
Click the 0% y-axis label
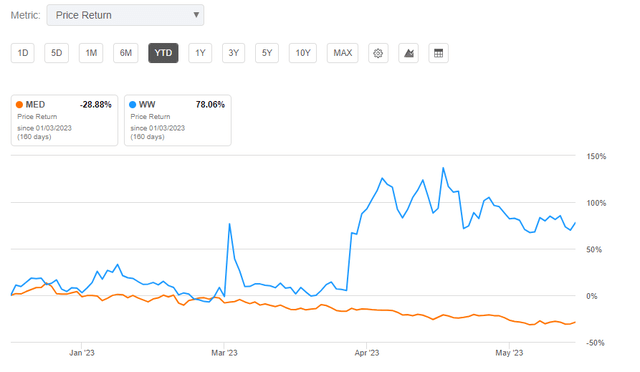[x=592, y=296]
